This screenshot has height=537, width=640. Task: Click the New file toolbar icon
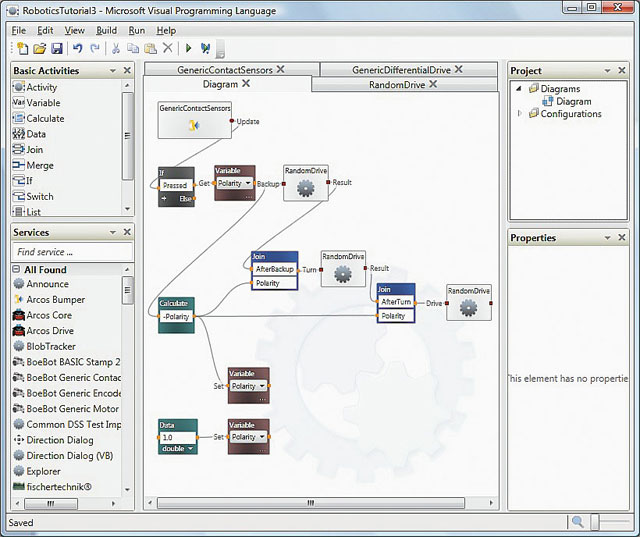22,48
